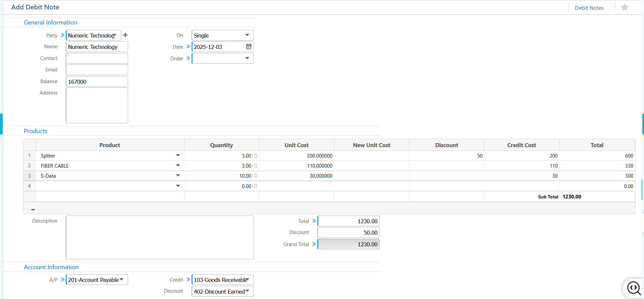
Task: Expand the Order dropdown
Action: [247, 58]
